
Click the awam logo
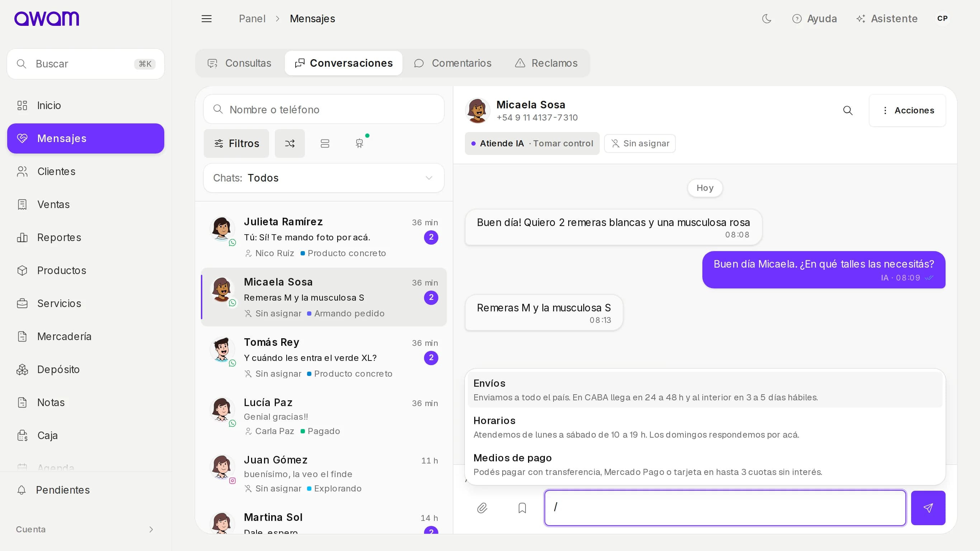[46, 18]
